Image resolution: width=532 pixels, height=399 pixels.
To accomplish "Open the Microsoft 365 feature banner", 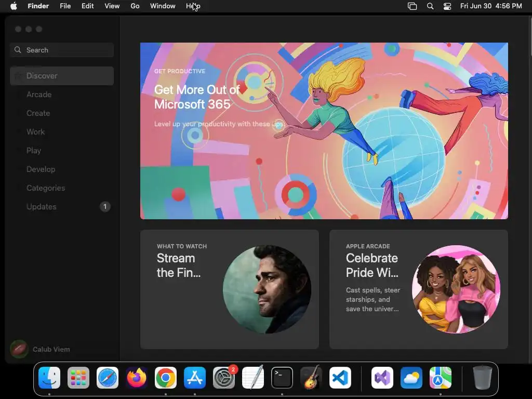I will (x=324, y=130).
